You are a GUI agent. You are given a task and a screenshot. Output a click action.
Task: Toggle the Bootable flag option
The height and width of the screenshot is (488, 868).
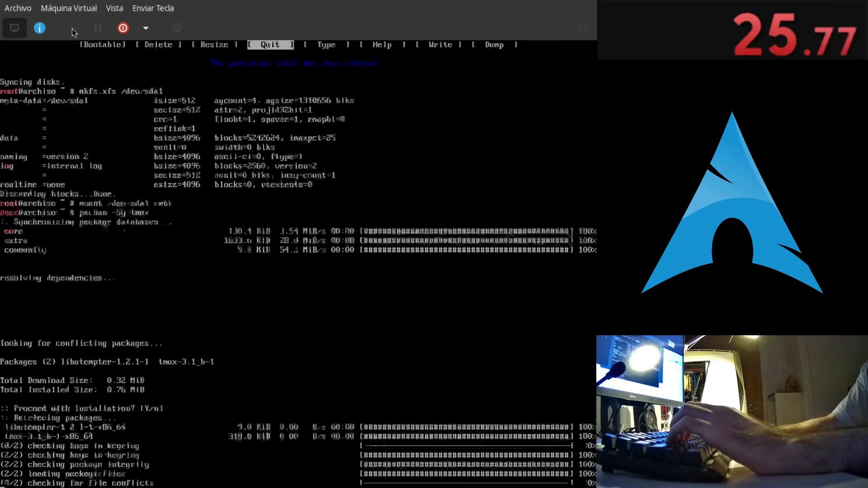point(103,44)
